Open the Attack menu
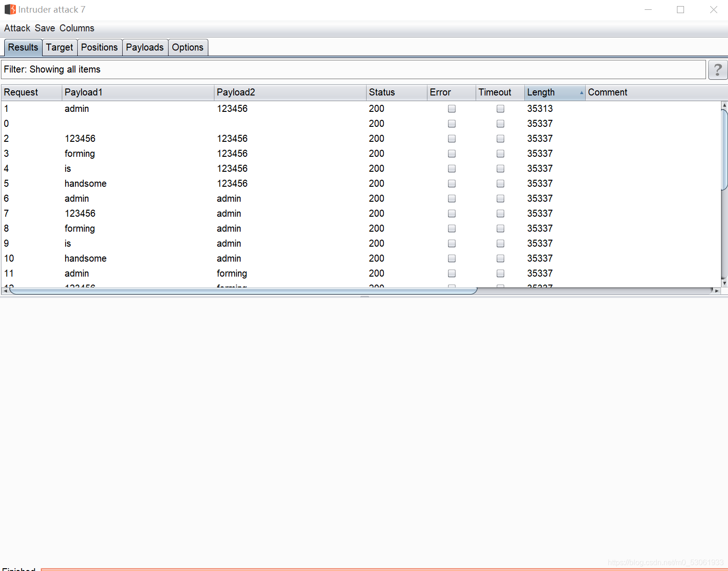 pyautogui.click(x=17, y=28)
